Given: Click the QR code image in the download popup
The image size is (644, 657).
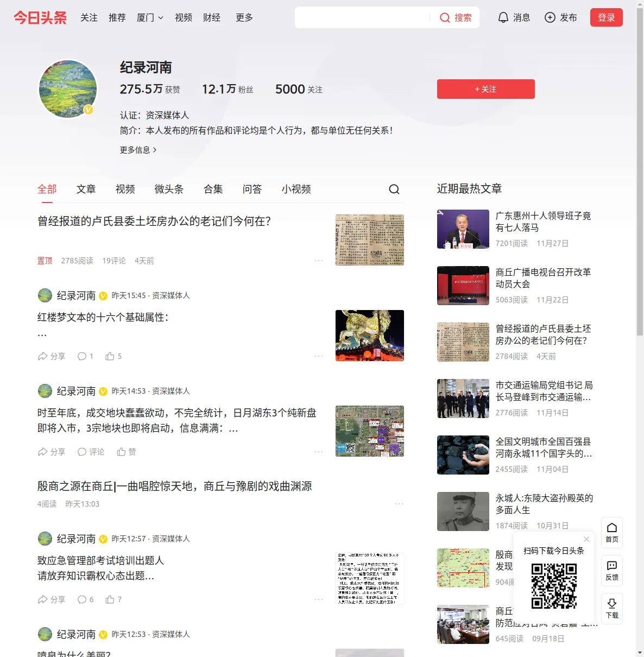Looking at the screenshot, I should point(554,586).
